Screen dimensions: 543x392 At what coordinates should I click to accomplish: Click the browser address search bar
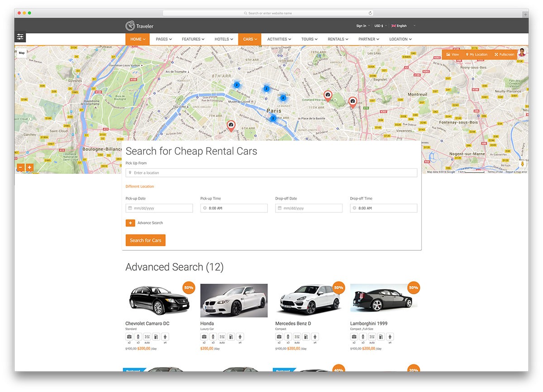(x=269, y=13)
